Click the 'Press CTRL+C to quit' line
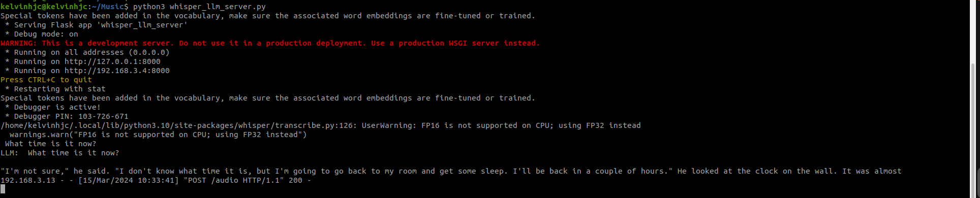 [x=46, y=80]
